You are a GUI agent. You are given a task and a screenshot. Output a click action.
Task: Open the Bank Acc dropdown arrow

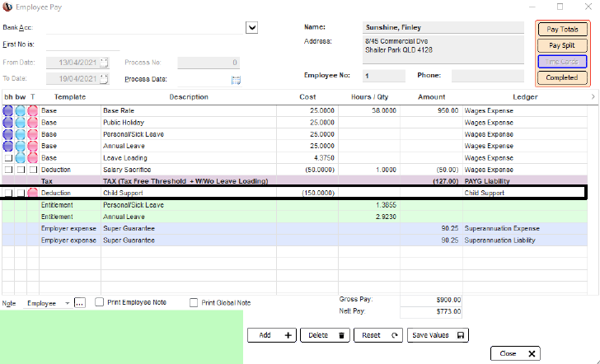[x=252, y=27]
